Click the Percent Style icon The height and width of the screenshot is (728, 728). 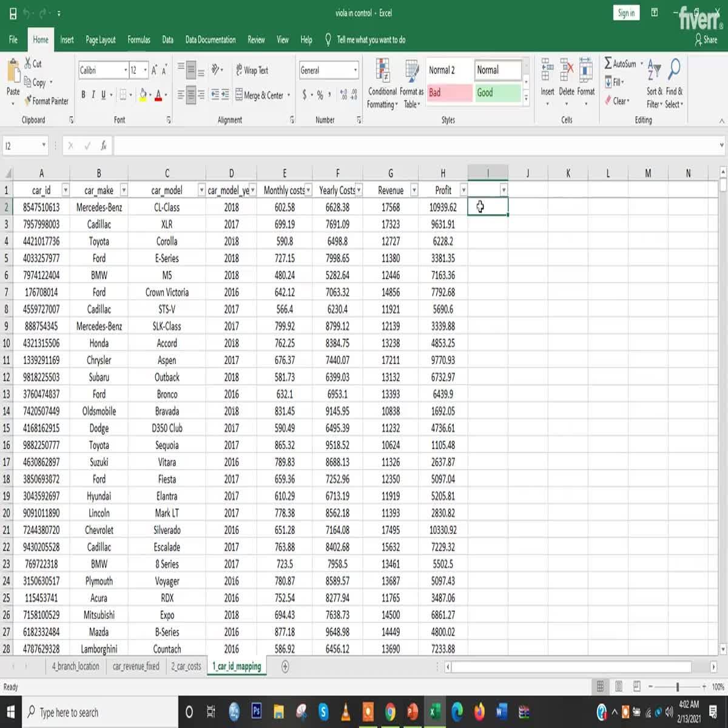click(x=318, y=95)
